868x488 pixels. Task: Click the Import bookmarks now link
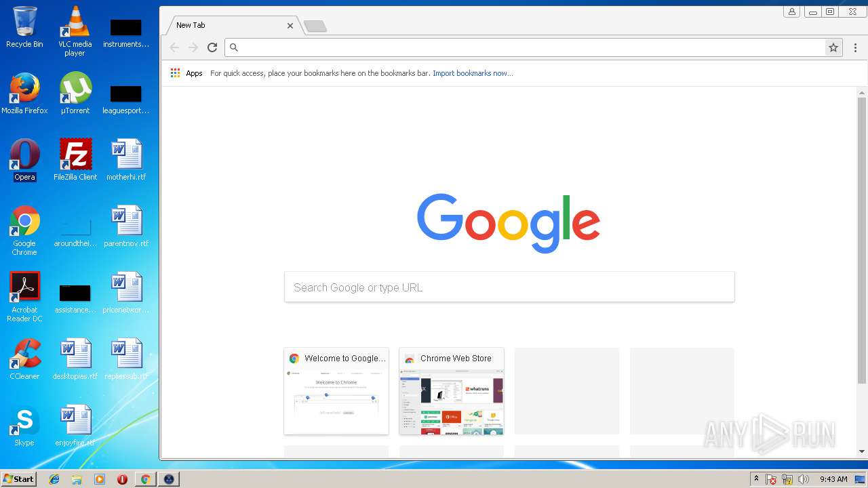click(473, 73)
